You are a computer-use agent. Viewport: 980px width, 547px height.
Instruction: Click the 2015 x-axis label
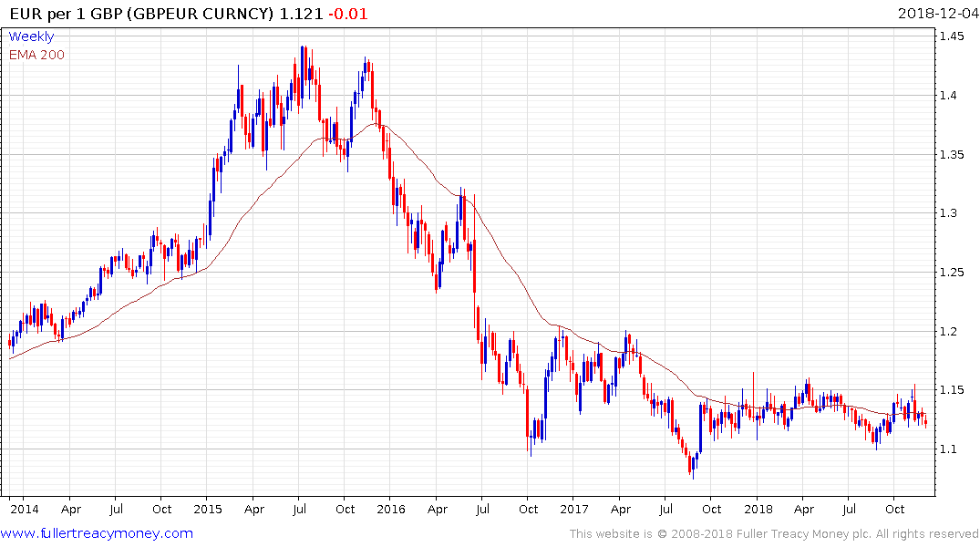(x=208, y=509)
